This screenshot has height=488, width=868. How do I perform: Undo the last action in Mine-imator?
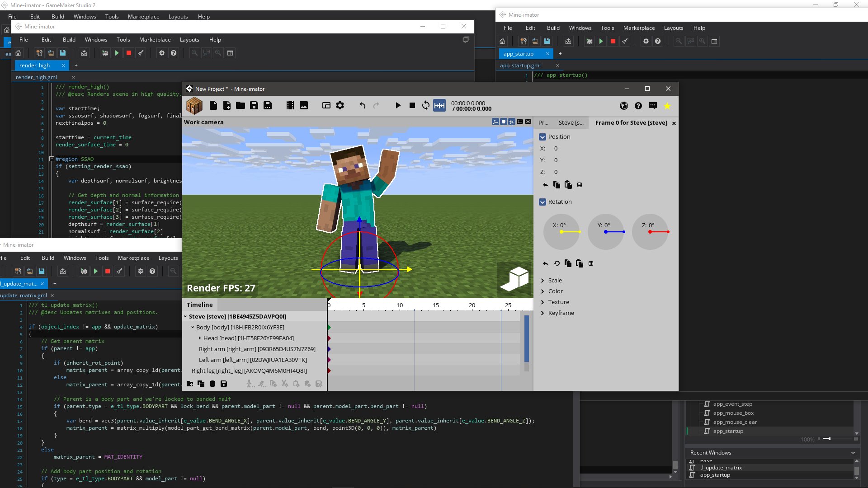(x=362, y=105)
